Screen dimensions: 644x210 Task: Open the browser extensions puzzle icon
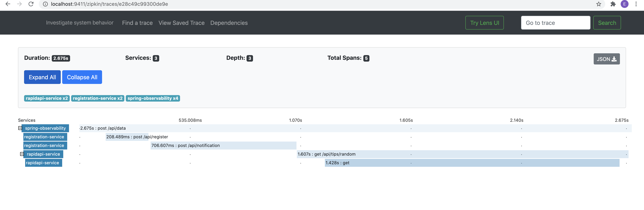[613, 4]
